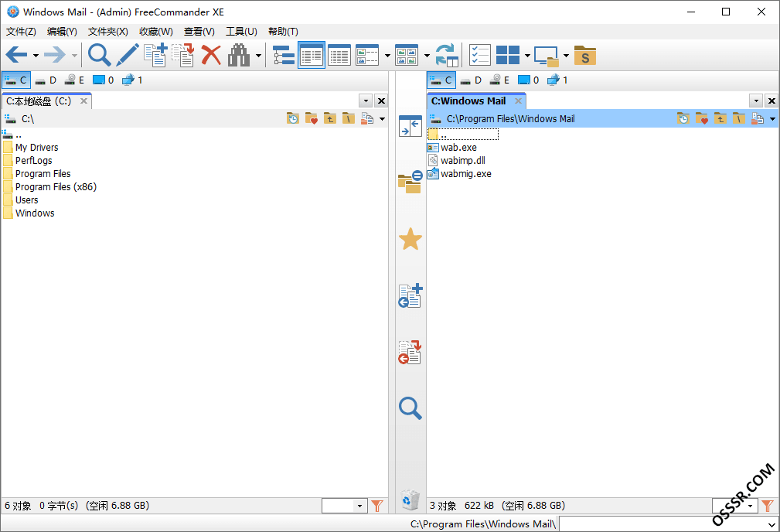Toggle the folder tree view icon
The height and width of the screenshot is (532, 780).
(284, 55)
